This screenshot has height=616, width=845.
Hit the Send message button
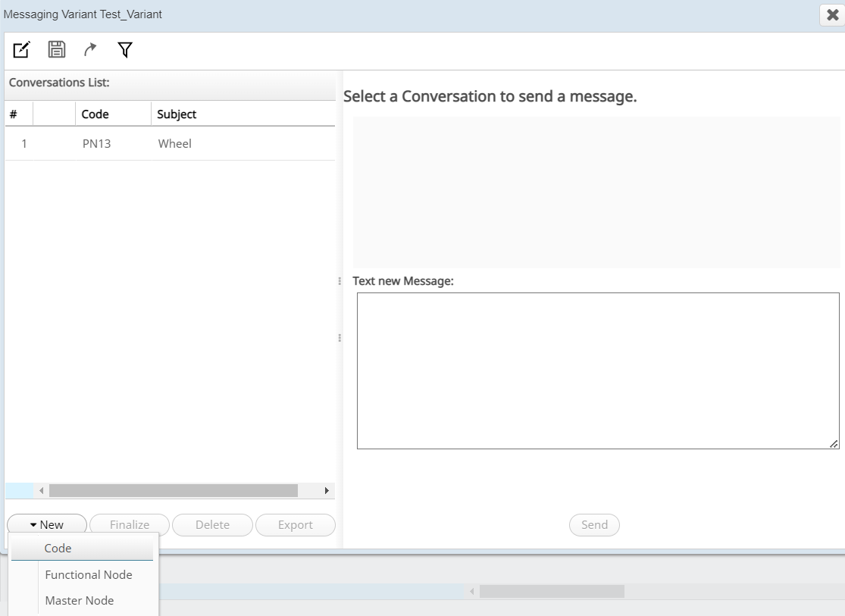click(x=594, y=524)
